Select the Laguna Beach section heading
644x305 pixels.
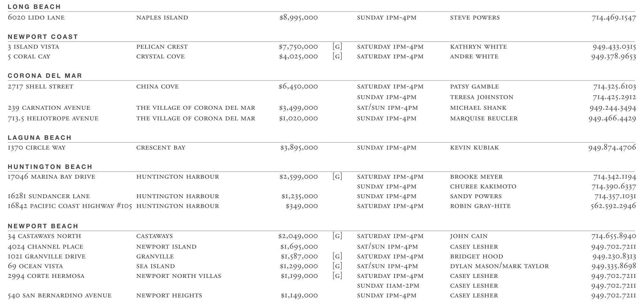coord(40,138)
